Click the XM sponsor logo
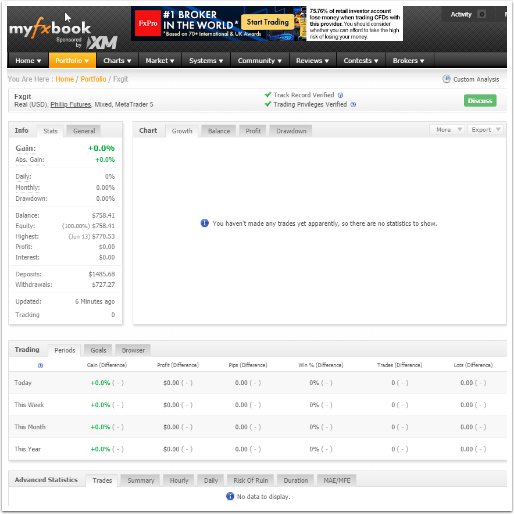Image resolution: width=514 pixels, height=514 pixels. [x=102, y=43]
